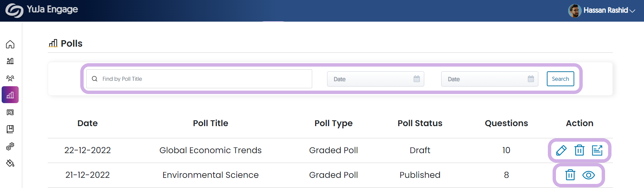This screenshot has height=188, width=644.
Task: Delete the Environmental Science poll
Action: (x=570, y=175)
